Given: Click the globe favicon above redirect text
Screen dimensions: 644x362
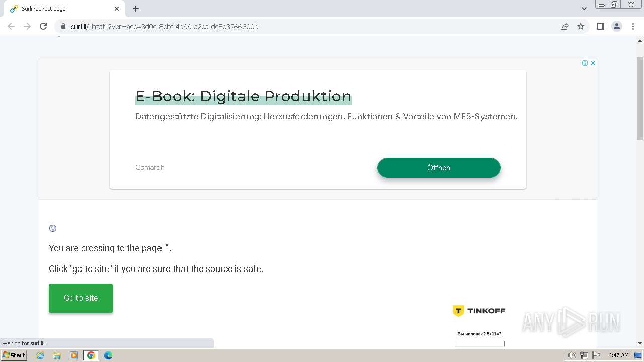Looking at the screenshot, I should [53, 228].
